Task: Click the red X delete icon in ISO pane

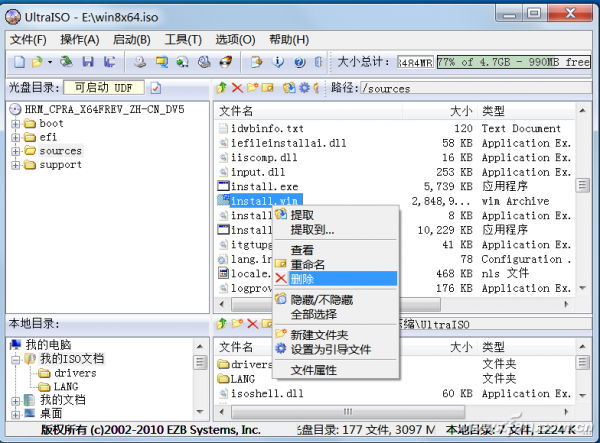Action: click(x=237, y=88)
